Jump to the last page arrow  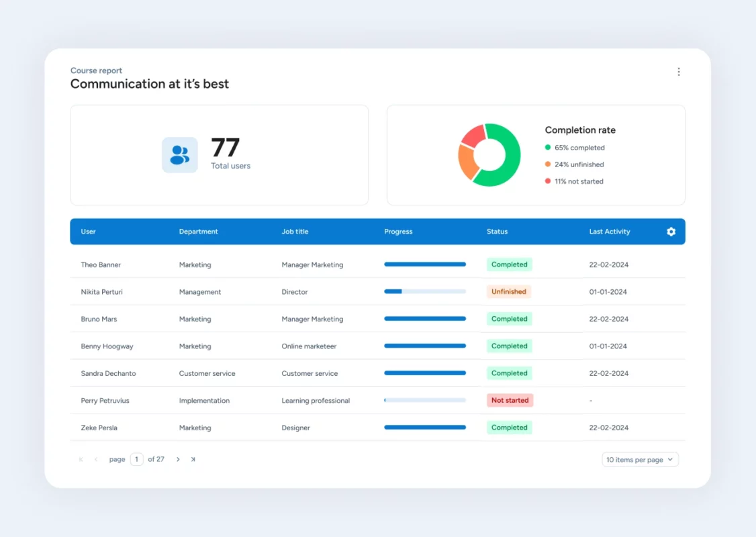point(193,460)
